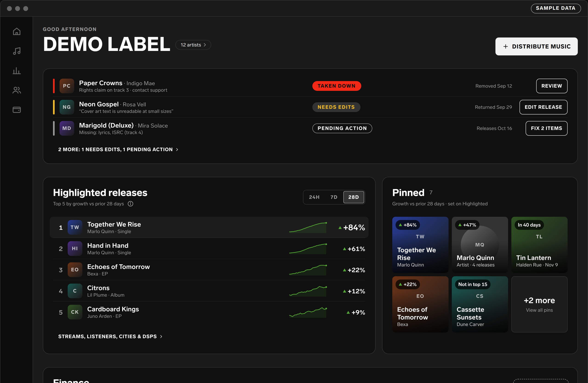
Task: Open the Home icon in sidebar
Action: [17, 31]
